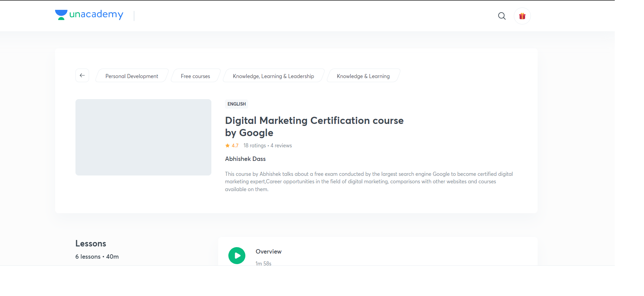Click the 4.7 rating score
Image resolution: width=644 pixels, height=296 pixels.
(235, 146)
